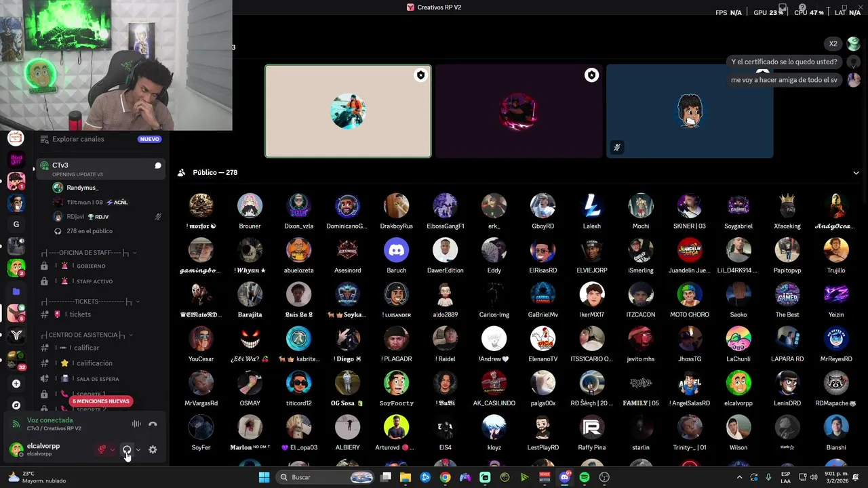Collapse the TICKETS category

90,301
